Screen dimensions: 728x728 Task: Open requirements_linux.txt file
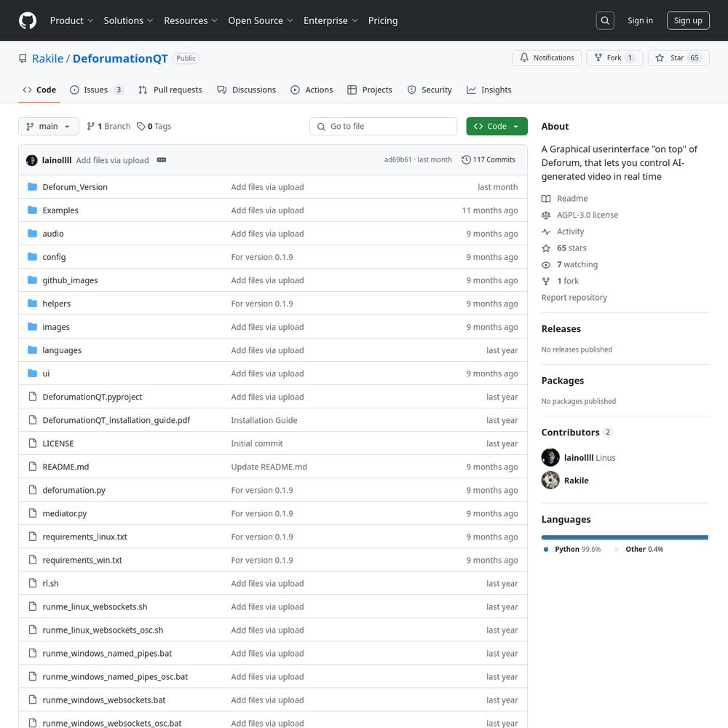(84, 537)
